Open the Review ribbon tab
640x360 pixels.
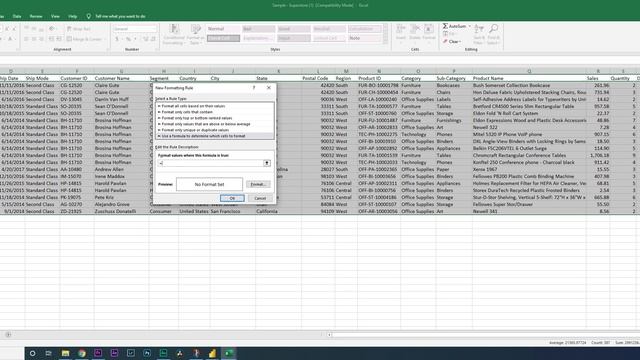pos(36,16)
